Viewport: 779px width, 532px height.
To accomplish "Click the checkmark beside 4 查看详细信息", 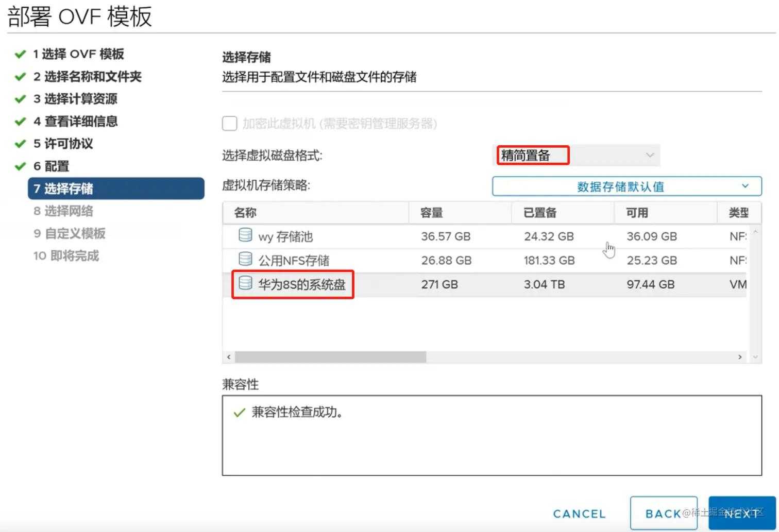I will [x=20, y=122].
